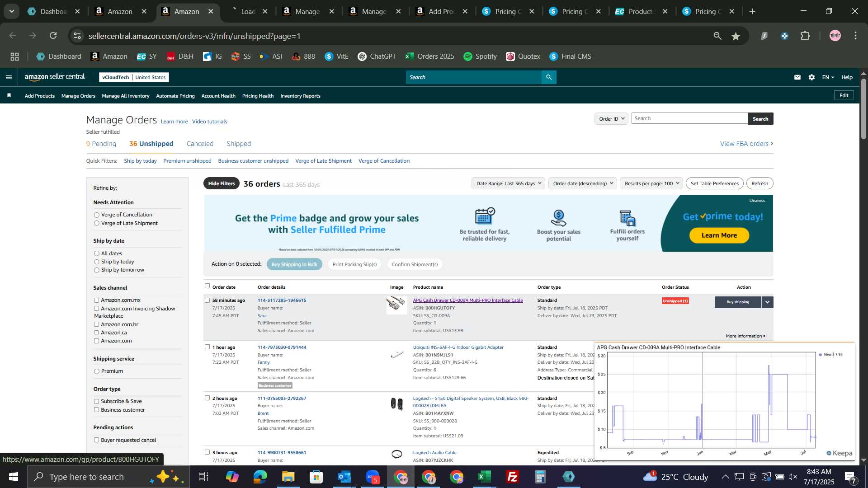Open order 114-3117285-1946615 link

click(282, 300)
